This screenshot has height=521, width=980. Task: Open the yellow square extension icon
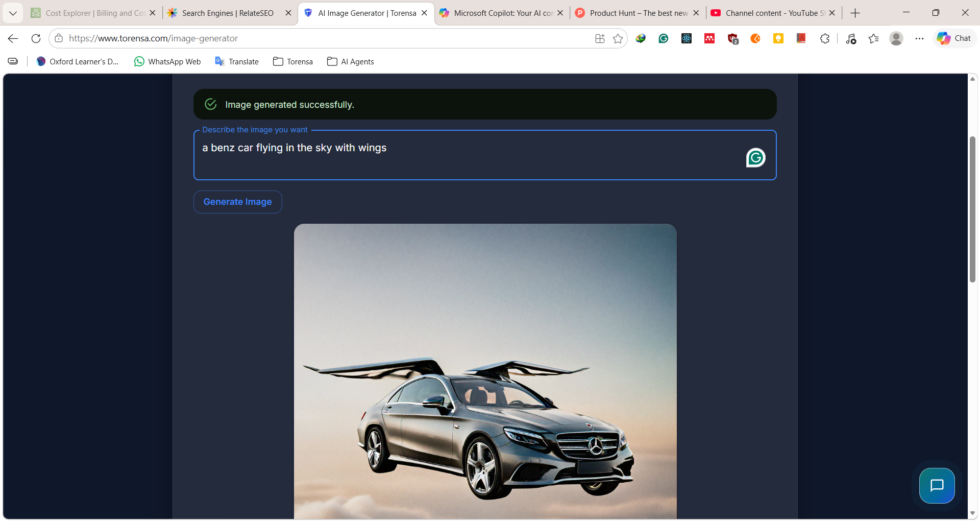point(778,38)
